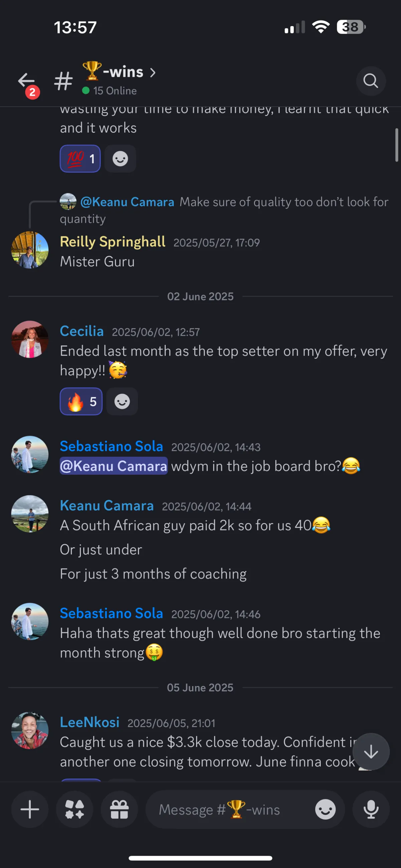The image size is (401, 868).
Task: Jump to latest messages arrow
Action: 371,751
